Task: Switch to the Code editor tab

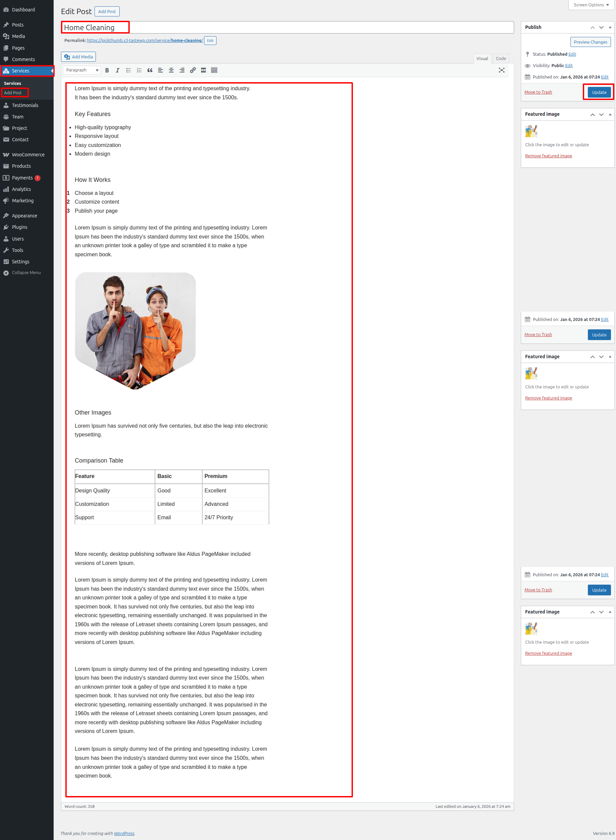Action: (500, 59)
